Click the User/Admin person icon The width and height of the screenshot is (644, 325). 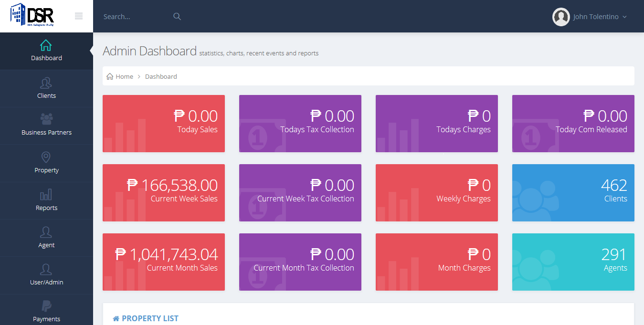tap(46, 269)
